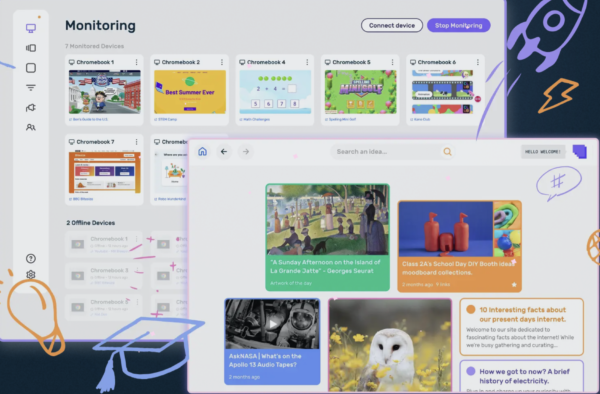Viewport: 600px width, 394px height.
Task: Open the settings gear in sidebar
Action: [x=31, y=275]
